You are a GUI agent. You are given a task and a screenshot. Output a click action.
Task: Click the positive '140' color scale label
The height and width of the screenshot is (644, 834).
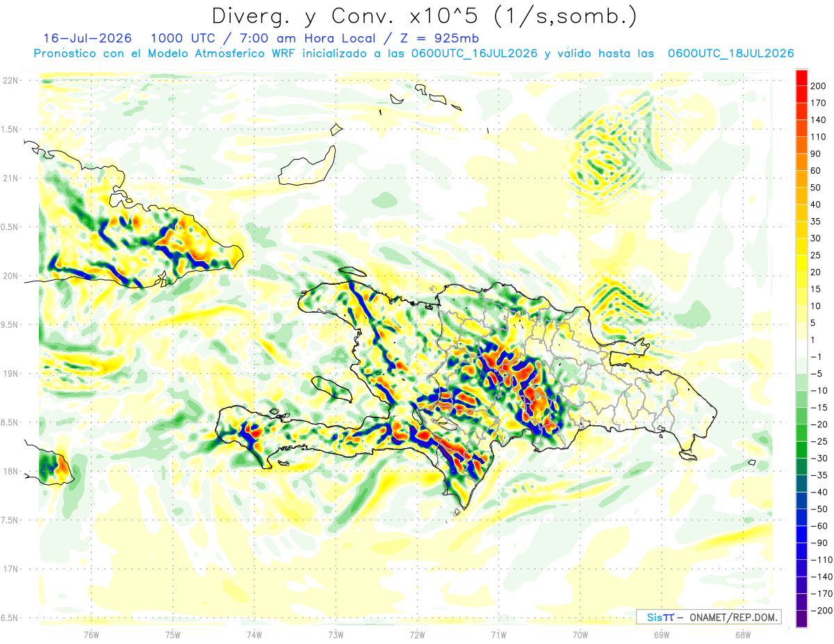[818, 120]
